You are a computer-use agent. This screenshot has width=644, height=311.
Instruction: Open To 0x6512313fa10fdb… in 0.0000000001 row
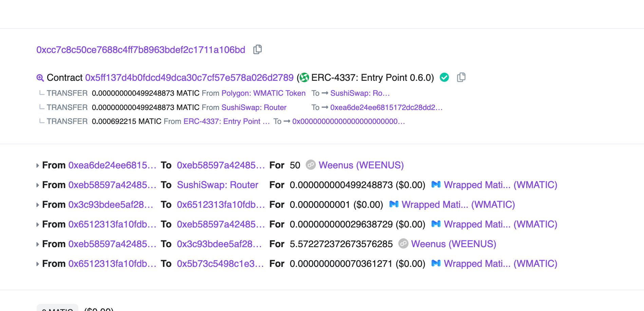[221, 204]
